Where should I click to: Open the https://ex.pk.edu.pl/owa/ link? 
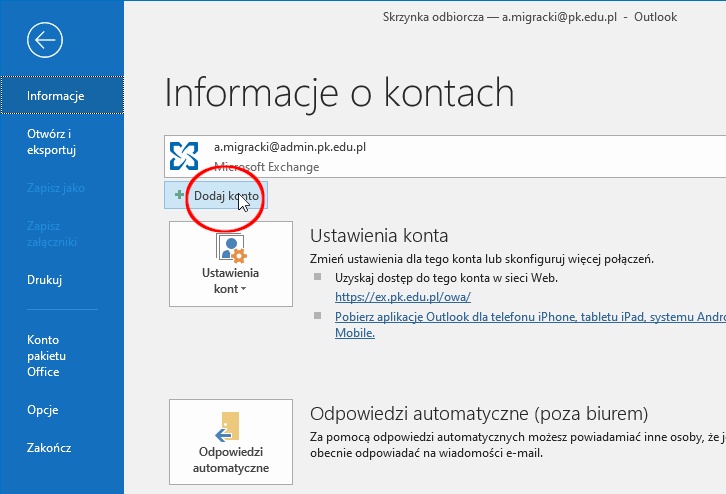402,297
